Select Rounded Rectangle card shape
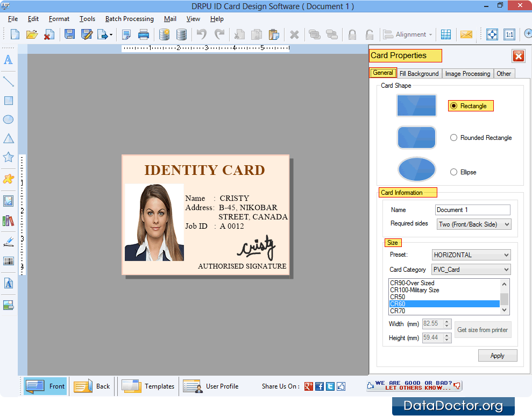 coord(453,137)
